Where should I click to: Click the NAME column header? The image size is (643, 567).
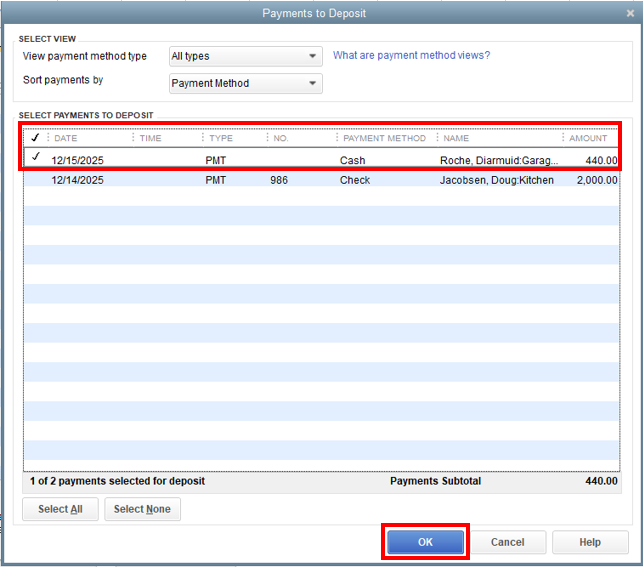pos(456,138)
